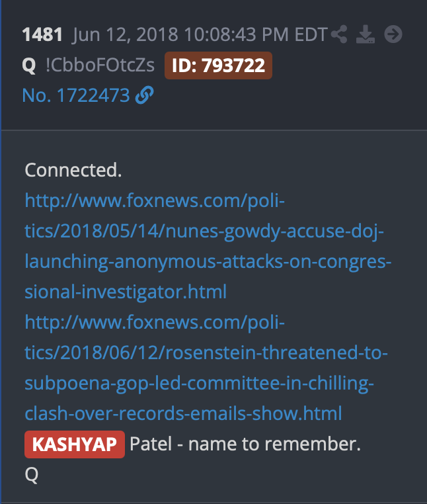Click the share icon in post header
This screenshot has height=504, width=427.
[340, 34]
